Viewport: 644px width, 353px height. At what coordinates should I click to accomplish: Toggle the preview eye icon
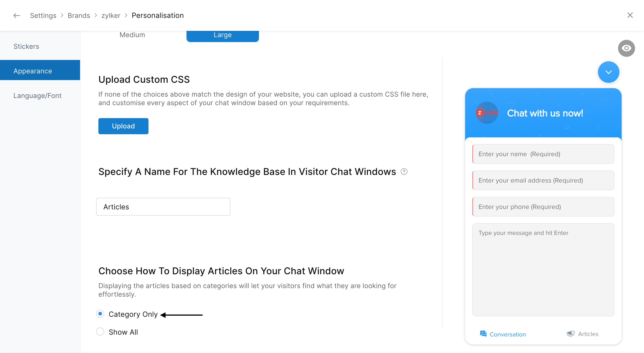click(626, 48)
